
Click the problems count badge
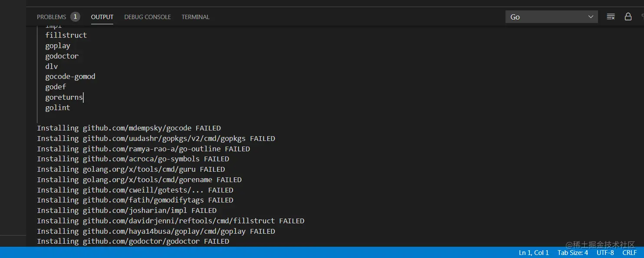pos(75,17)
